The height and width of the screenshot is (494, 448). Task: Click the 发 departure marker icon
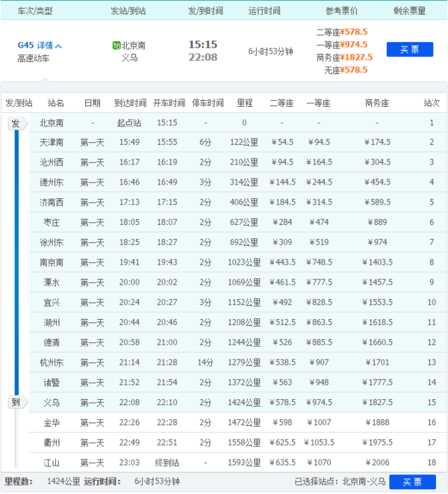point(16,124)
